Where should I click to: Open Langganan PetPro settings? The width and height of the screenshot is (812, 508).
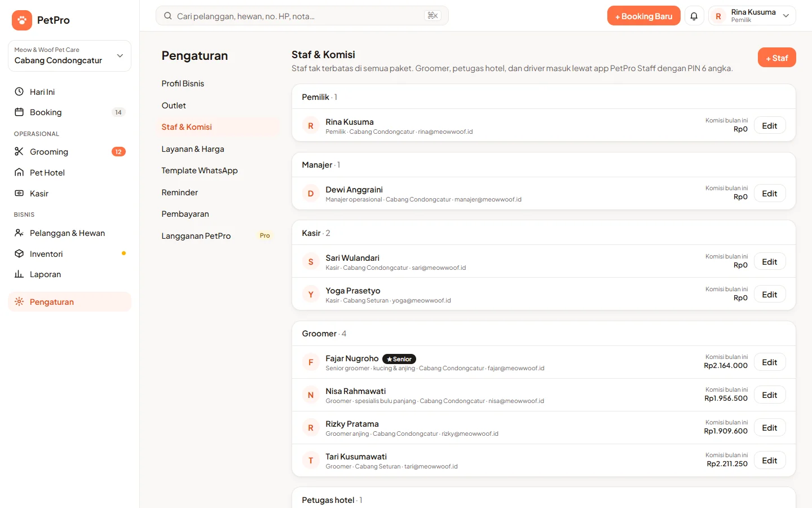218,236
